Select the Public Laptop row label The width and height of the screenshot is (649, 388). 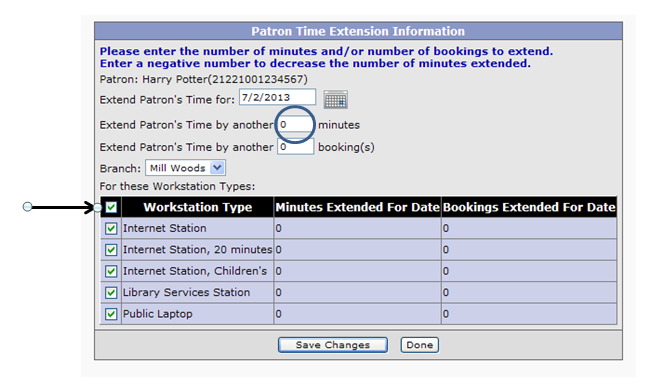click(158, 314)
